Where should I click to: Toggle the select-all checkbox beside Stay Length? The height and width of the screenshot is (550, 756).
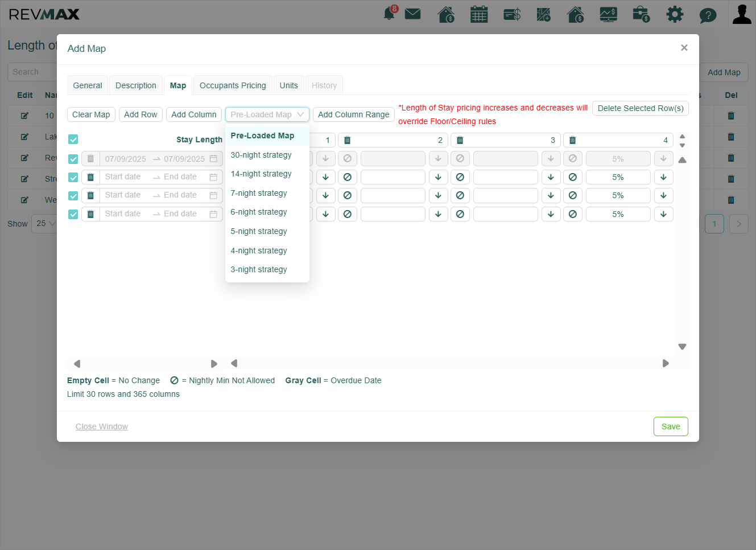(x=73, y=139)
